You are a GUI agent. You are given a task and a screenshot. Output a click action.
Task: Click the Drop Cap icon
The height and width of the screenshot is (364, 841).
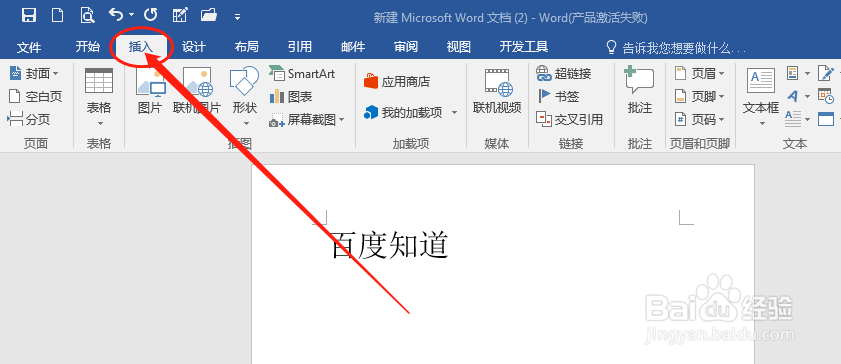point(793,119)
